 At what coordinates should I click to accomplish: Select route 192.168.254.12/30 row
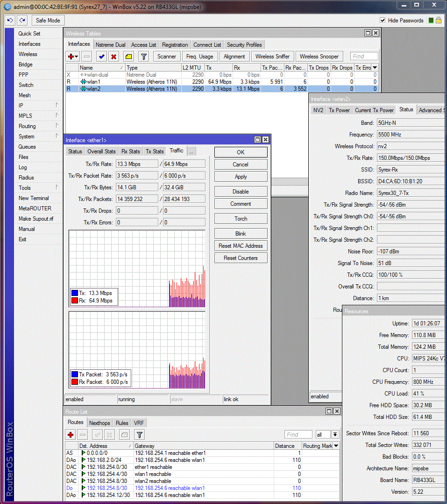coord(202,495)
